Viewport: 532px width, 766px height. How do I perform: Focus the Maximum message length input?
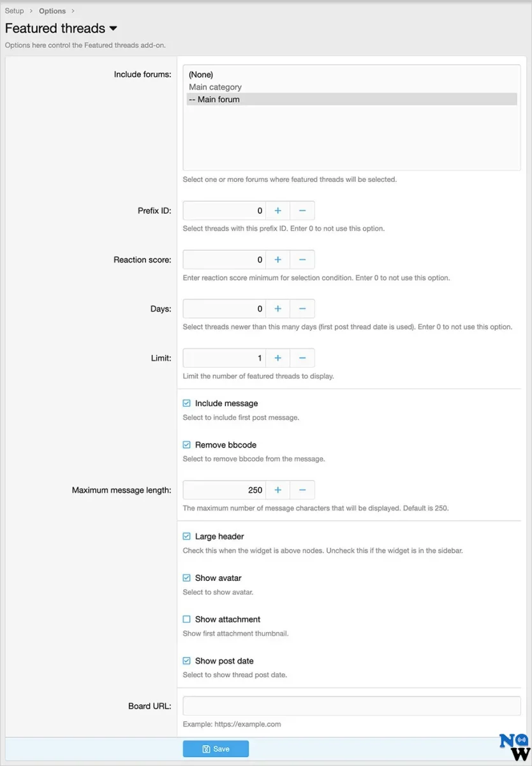225,490
